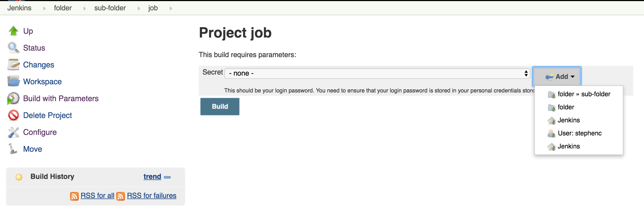Choose "folder » sub-folder" from Add menu
Screen dimensions: 644x217
point(584,94)
